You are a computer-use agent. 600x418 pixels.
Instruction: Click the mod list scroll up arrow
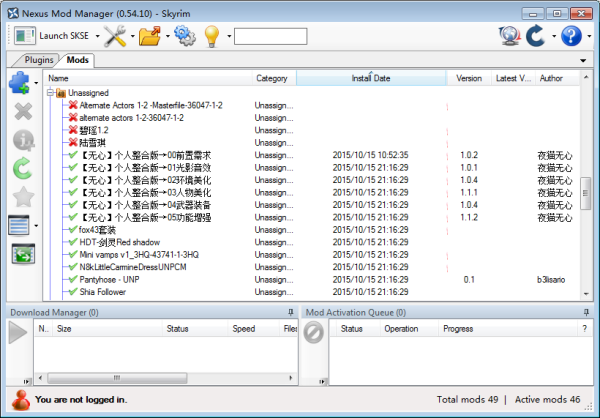pyautogui.click(x=586, y=77)
